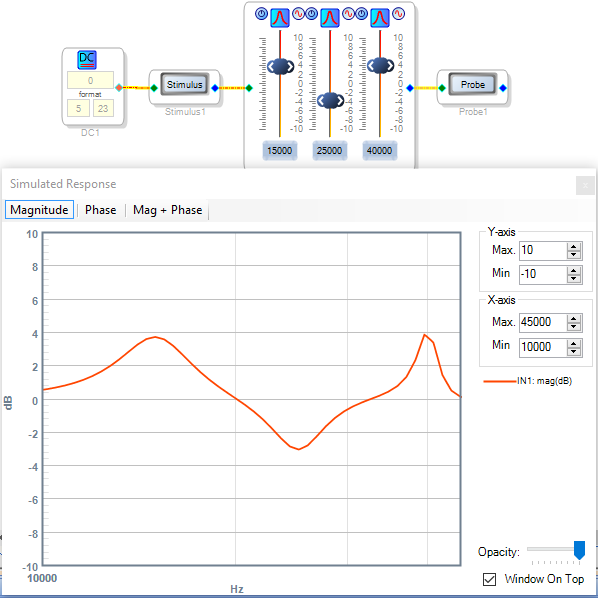598x598 pixels.
Task: Click the first band sine wave icon
Action: pyautogui.click(x=298, y=14)
